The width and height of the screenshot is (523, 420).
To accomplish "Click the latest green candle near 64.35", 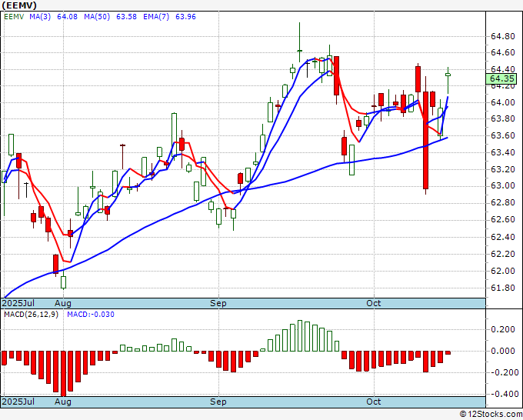I will coord(448,75).
